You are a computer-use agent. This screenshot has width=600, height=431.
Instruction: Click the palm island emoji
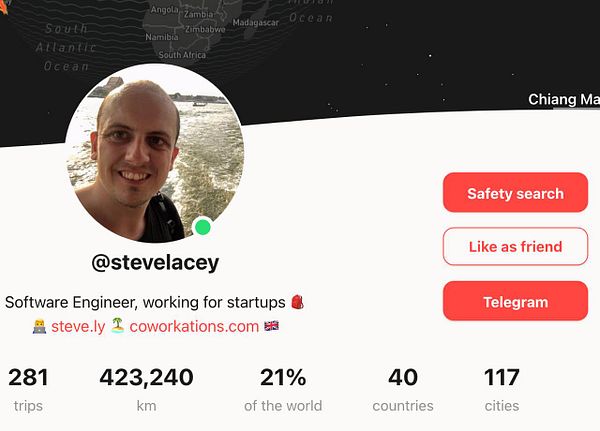(117, 326)
